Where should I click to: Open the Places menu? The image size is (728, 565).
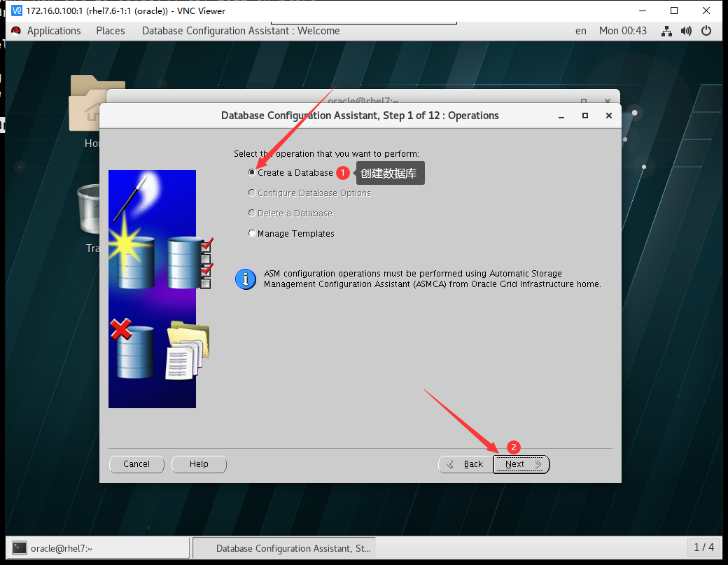tap(111, 31)
